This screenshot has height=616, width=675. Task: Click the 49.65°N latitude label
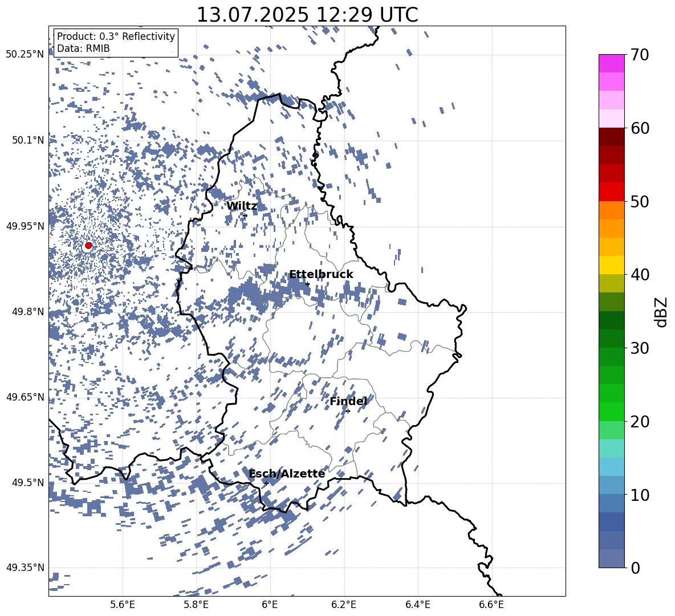(x=25, y=397)
